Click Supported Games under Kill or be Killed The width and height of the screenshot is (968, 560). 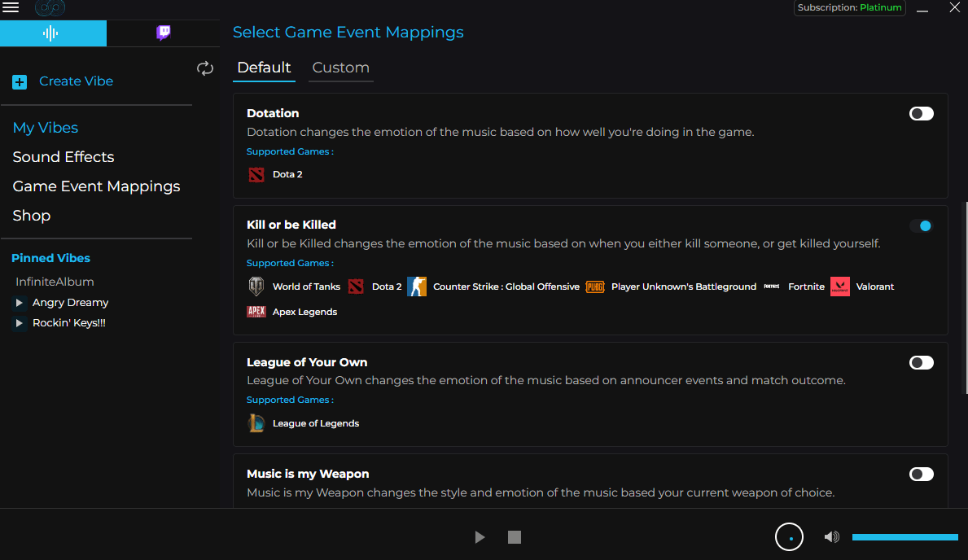(290, 263)
